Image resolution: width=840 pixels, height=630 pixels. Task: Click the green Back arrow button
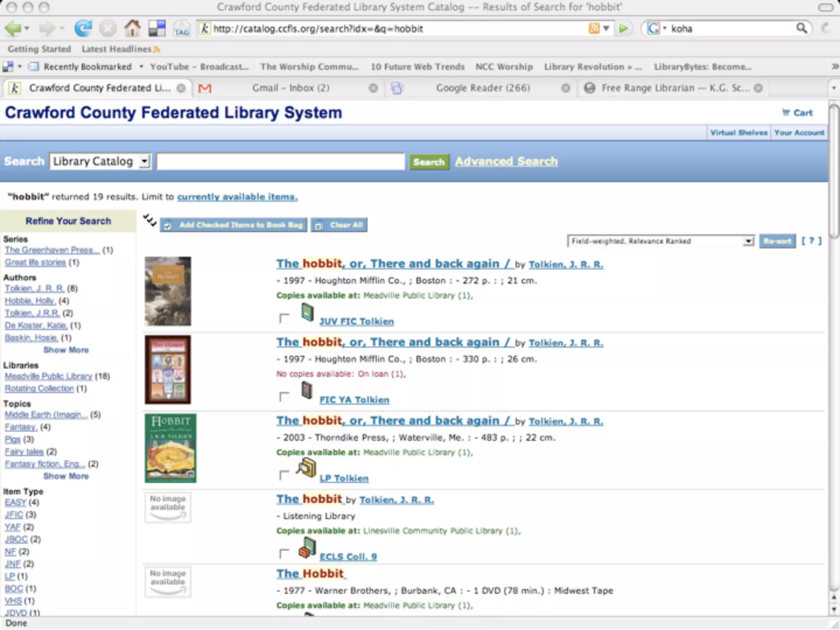click(x=13, y=28)
